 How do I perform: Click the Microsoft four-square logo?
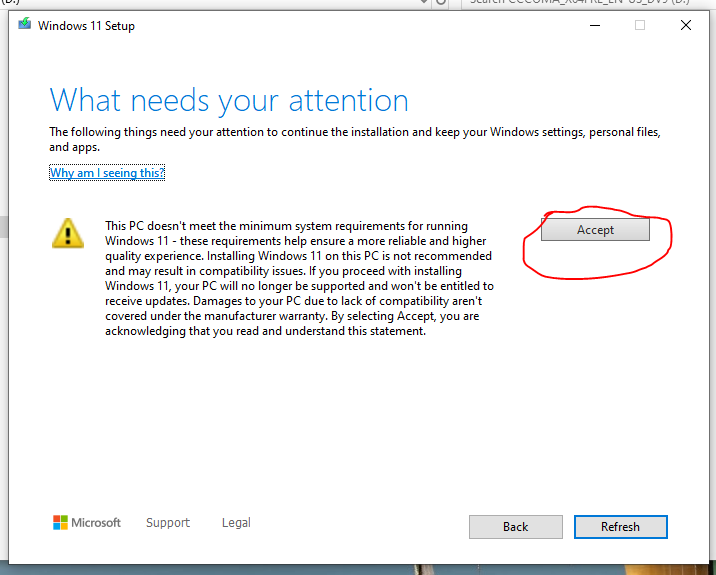pyautogui.click(x=61, y=523)
